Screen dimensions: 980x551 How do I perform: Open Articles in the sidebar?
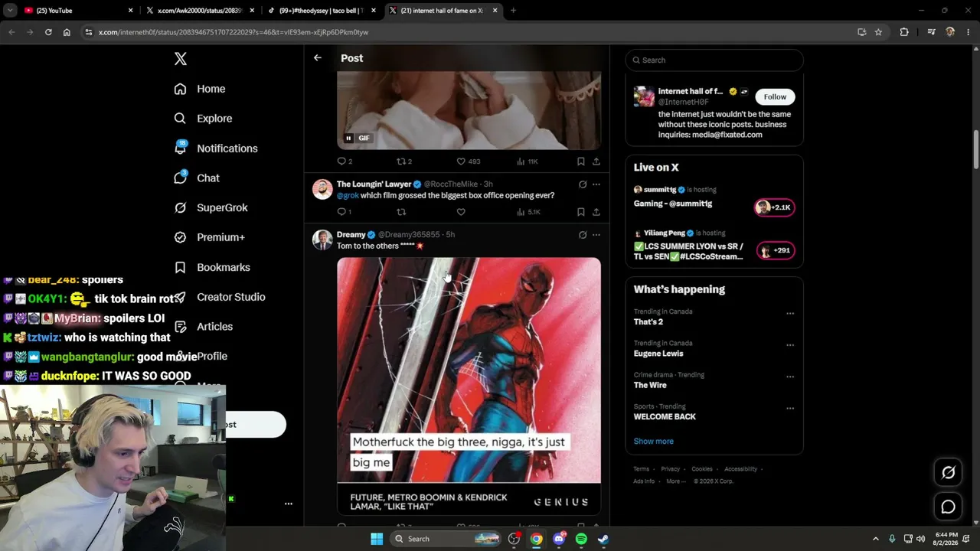(203, 327)
